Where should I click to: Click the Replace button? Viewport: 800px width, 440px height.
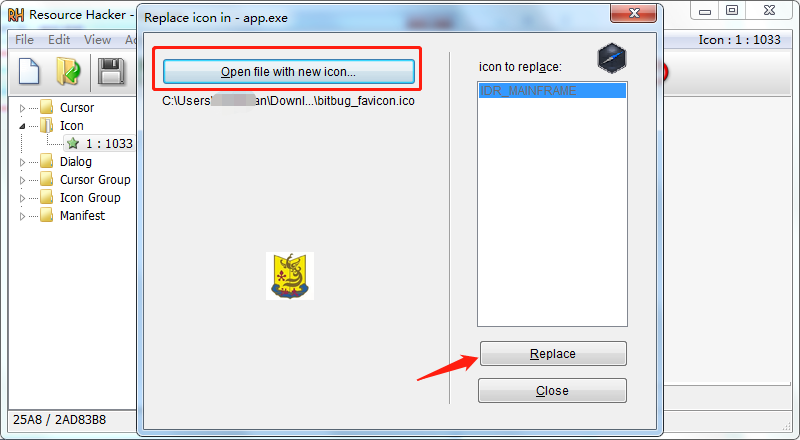tap(553, 354)
